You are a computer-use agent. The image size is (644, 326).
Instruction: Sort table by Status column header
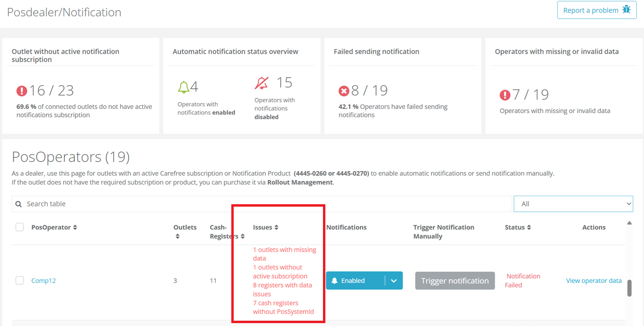[x=518, y=227]
